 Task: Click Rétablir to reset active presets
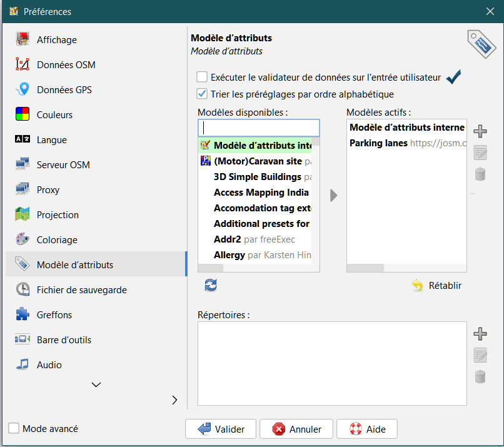point(436,286)
